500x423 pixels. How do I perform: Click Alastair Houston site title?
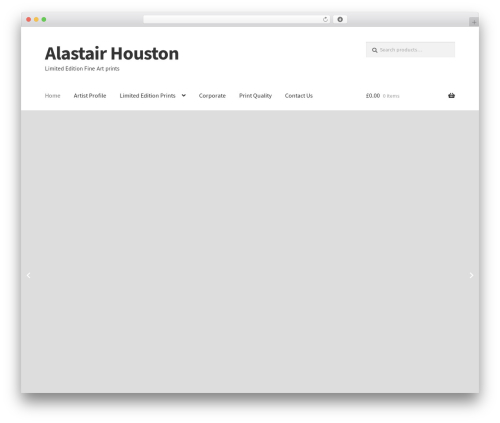[112, 53]
